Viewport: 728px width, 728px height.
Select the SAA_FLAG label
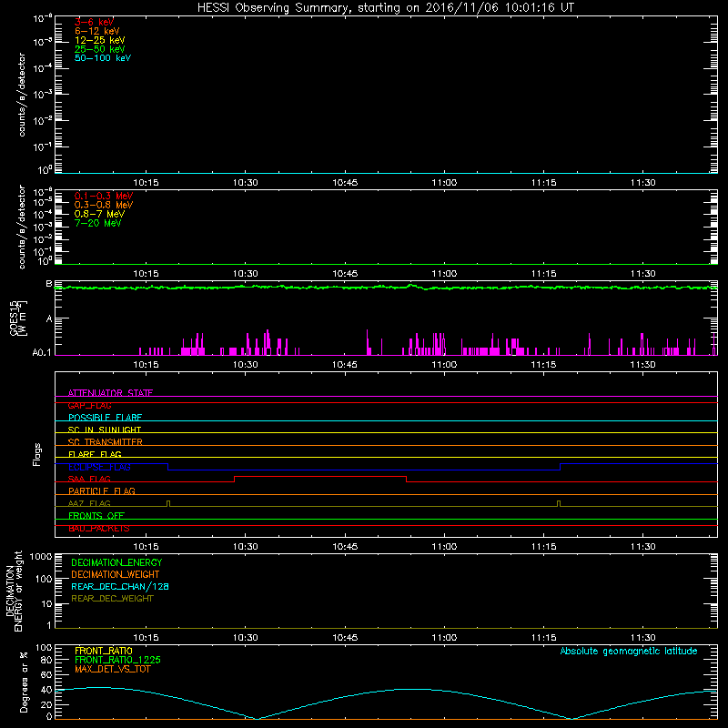coord(89,479)
